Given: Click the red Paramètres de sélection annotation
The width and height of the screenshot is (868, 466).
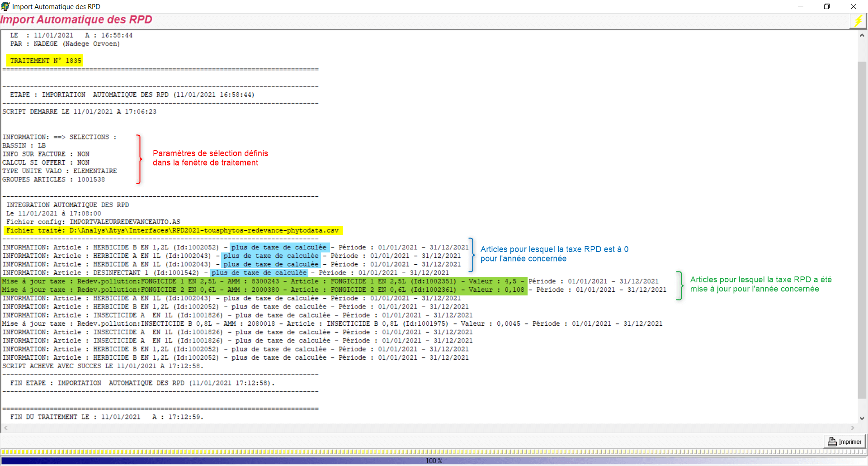Looking at the screenshot, I should click(210, 158).
